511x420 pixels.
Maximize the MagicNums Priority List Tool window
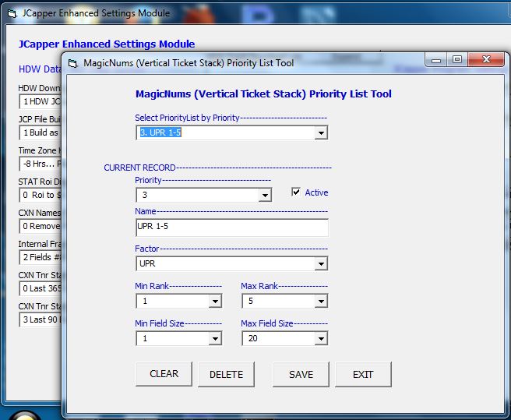point(457,60)
